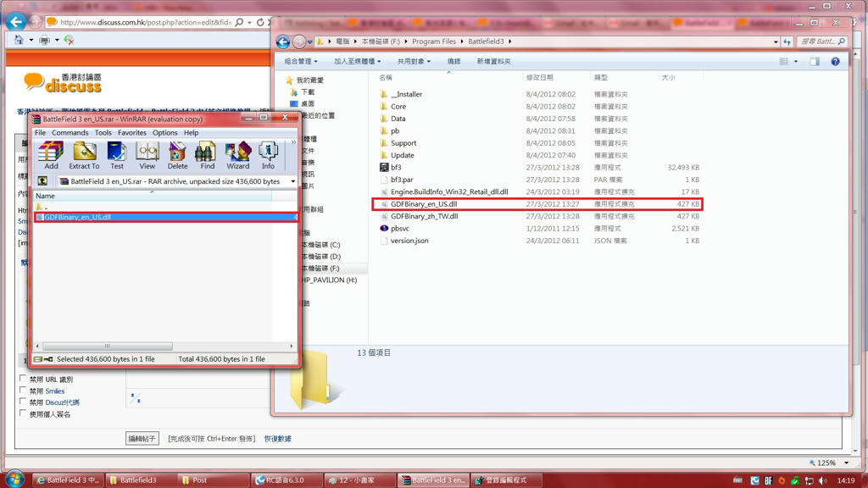868x488 pixels.
Task: Open the Commands menu in WinRAR
Action: 70,133
